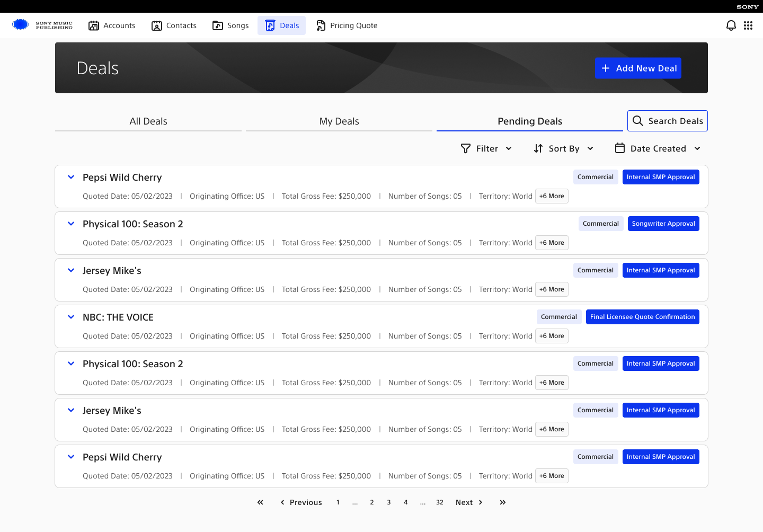Viewport: 763px width, 532px height.
Task: Switch to the All Deals tab
Action: pyautogui.click(x=148, y=121)
